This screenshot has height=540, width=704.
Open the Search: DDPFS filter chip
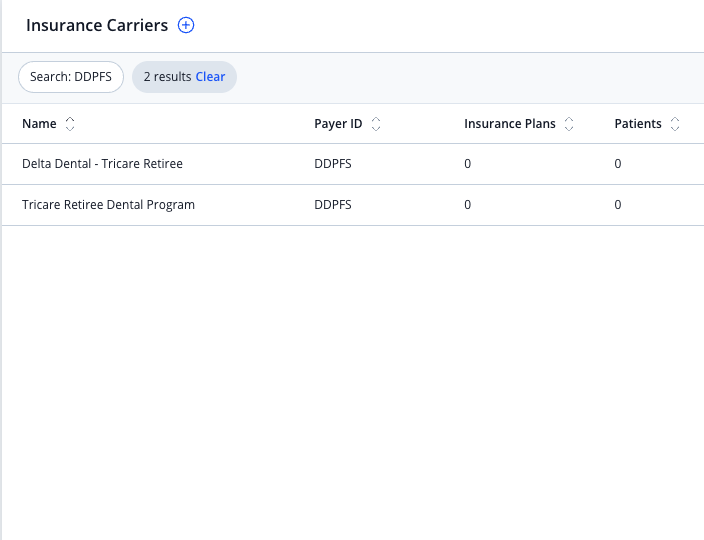[71, 77]
